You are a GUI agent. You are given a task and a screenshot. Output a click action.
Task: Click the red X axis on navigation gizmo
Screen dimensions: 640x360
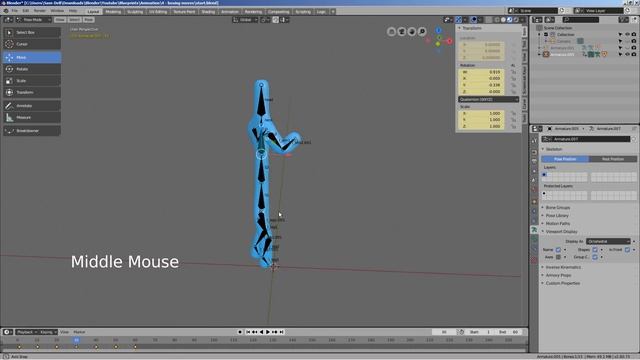[449, 41]
